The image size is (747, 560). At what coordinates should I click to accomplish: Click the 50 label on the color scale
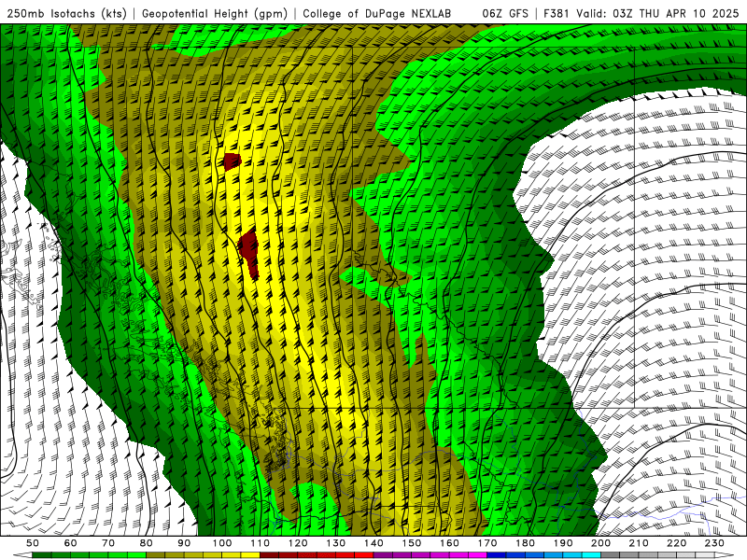33,543
